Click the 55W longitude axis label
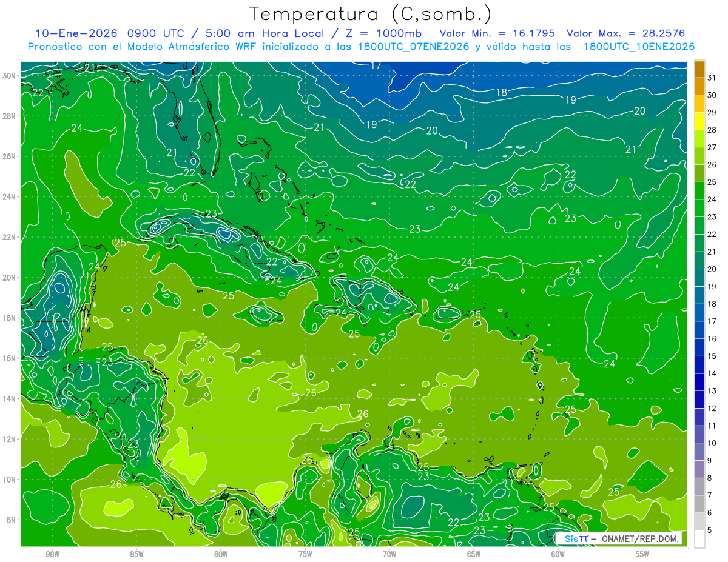The width and height of the screenshot is (728, 562). (x=642, y=554)
